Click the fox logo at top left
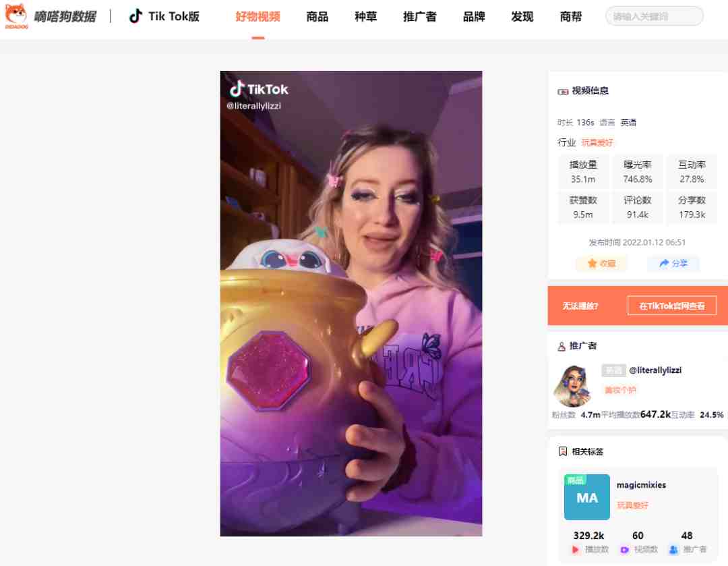Screen dimensions: 728x566 click(16, 16)
